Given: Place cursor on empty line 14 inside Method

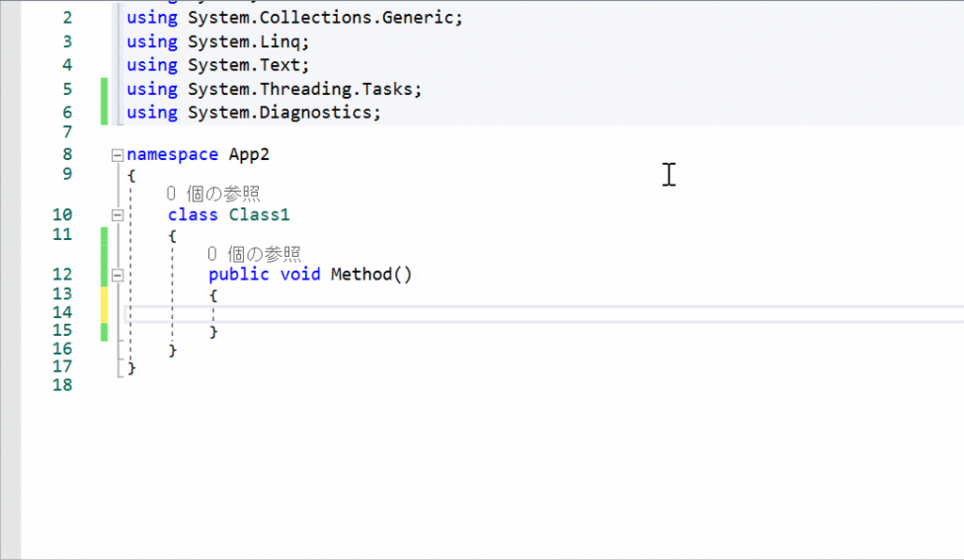Looking at the screenshot, I should (543, 314).
